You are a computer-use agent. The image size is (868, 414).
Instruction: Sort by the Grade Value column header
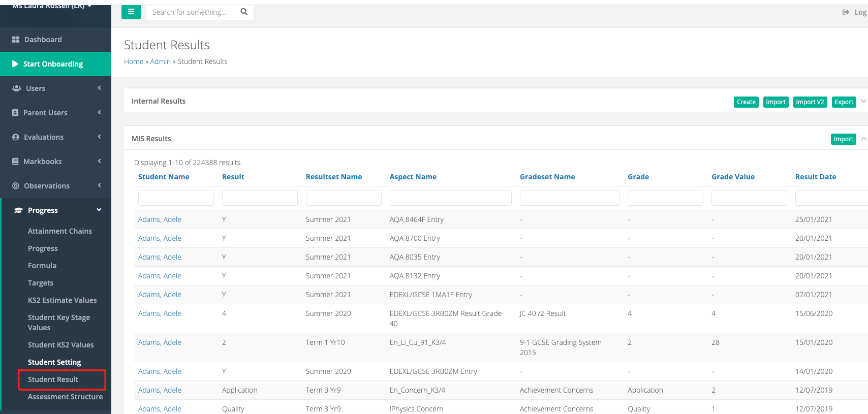(733, 177)
